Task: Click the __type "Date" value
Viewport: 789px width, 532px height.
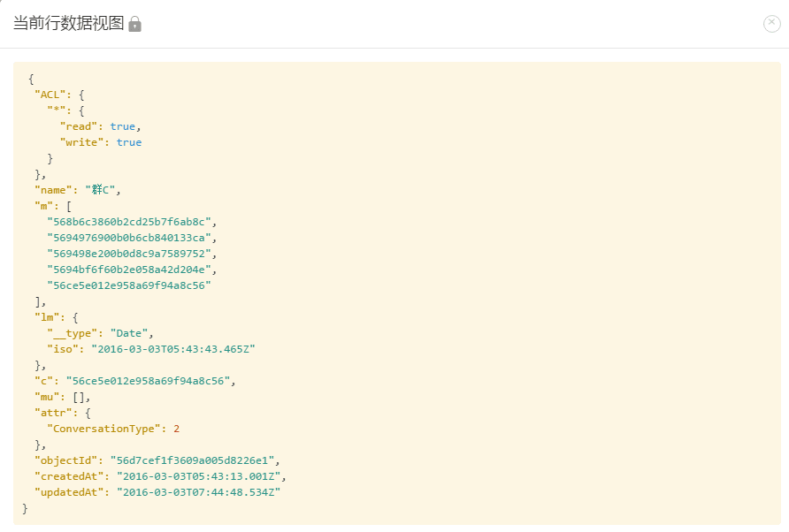Action: [129, 333]
